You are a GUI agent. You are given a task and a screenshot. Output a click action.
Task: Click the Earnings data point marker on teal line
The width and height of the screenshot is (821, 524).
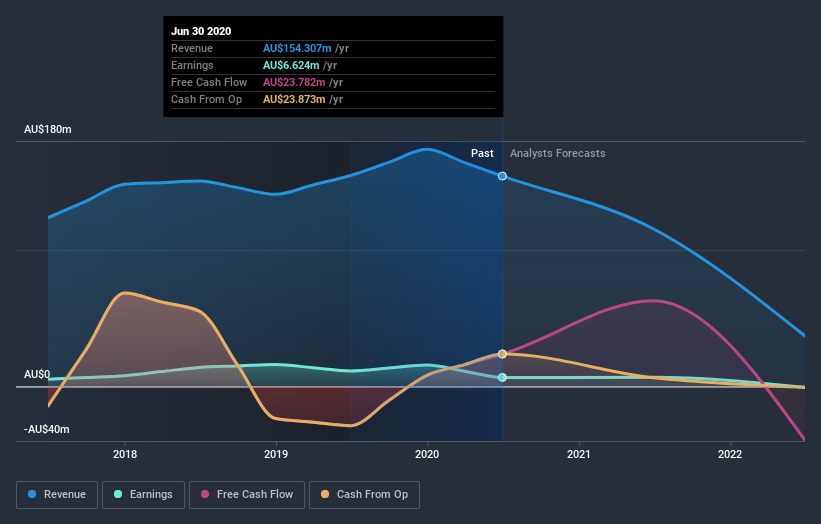click(502, 377)
